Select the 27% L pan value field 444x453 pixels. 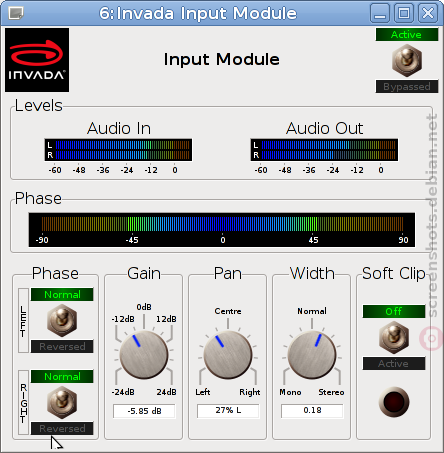[x=228, y=411]
